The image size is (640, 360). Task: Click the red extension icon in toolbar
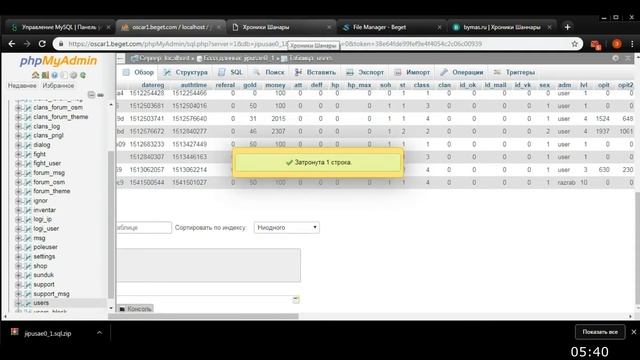[x=596, y=44]
